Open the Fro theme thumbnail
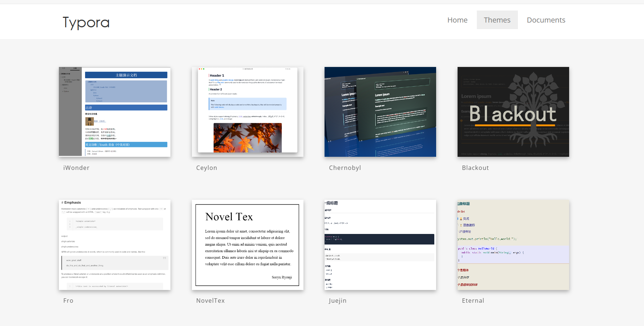644x326 pixels. (114, 245)
